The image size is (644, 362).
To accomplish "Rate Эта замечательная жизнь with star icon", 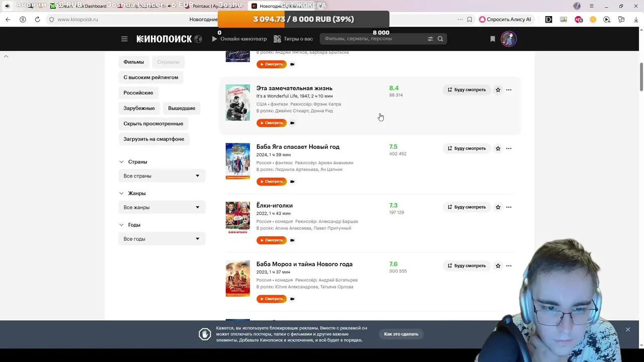I will click(x=498, y=90).
